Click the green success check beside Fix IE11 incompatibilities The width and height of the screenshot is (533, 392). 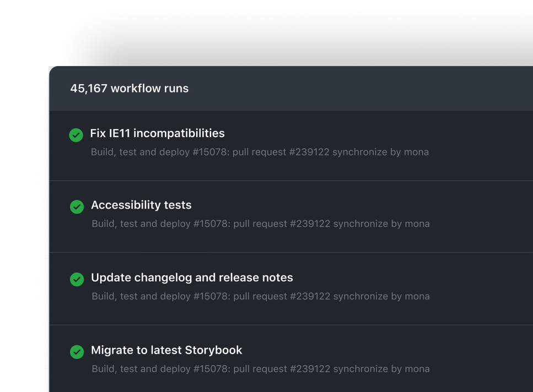point(76,135)
